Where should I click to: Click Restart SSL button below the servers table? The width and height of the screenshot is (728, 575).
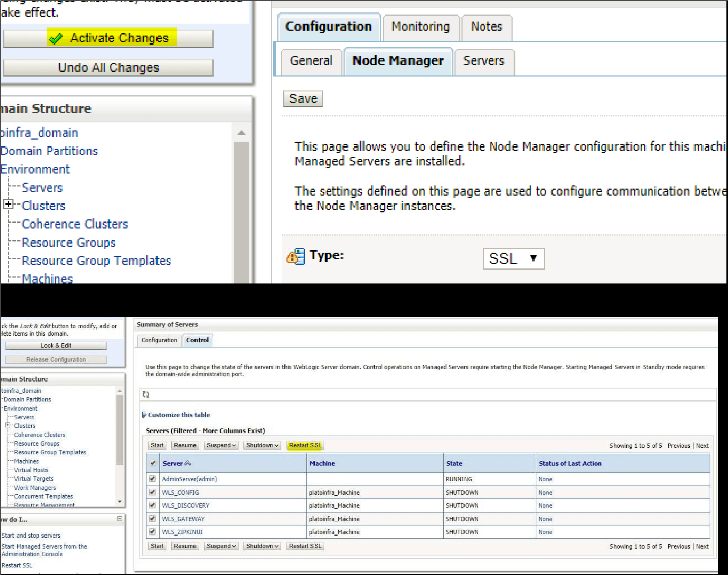tap(305, 546)
